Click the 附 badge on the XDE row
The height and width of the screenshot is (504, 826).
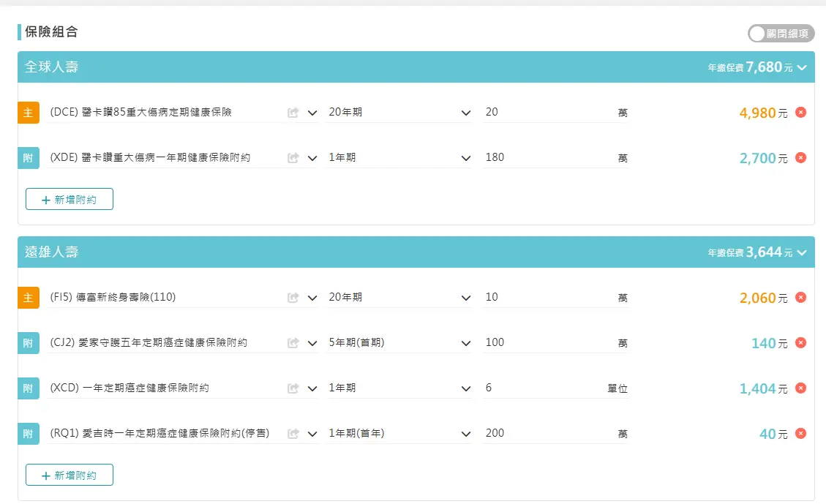(29, 158)
